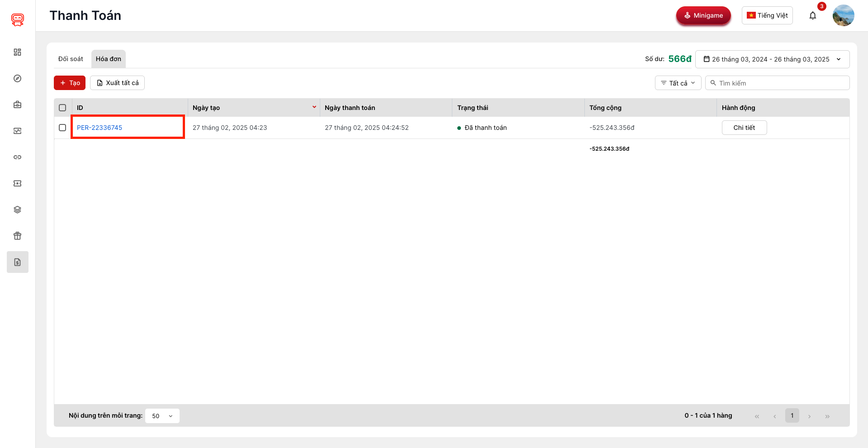Click creation date 27 tháng 02, 2025 04:23
868x448 pixels.
[x=230, y=128]
